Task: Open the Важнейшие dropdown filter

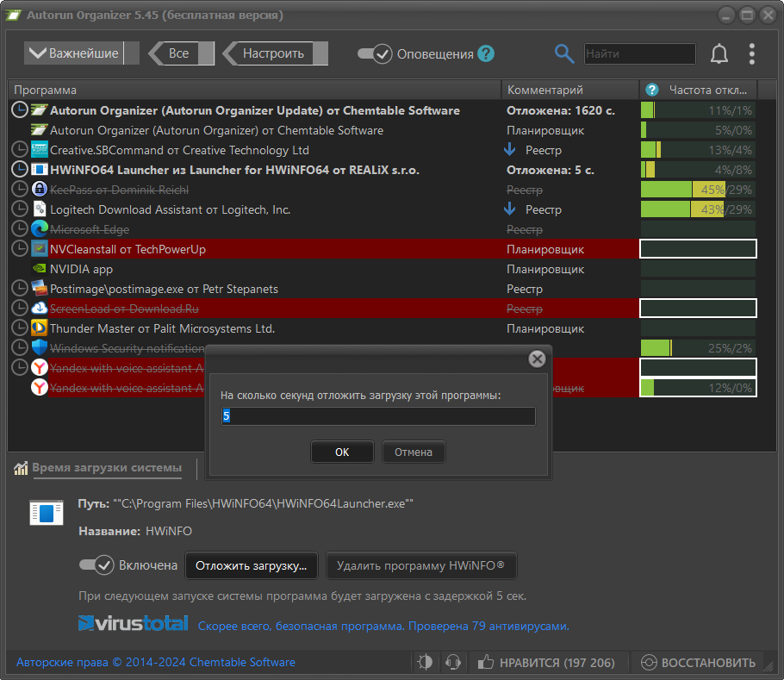Action: (82, 53)
